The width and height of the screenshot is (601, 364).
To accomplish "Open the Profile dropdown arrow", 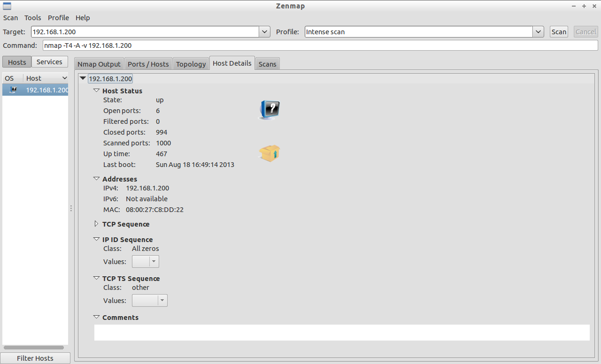I will (x=539, y=32).
